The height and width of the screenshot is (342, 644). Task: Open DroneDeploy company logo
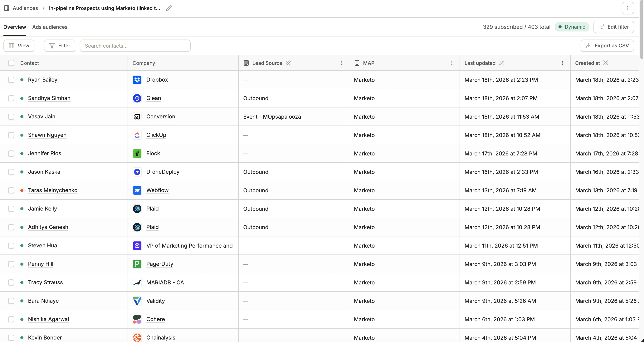click(137, 172)
